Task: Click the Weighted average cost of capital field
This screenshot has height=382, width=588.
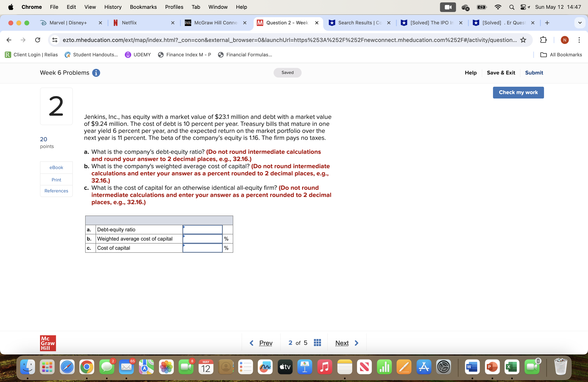Action: point(202,239)
